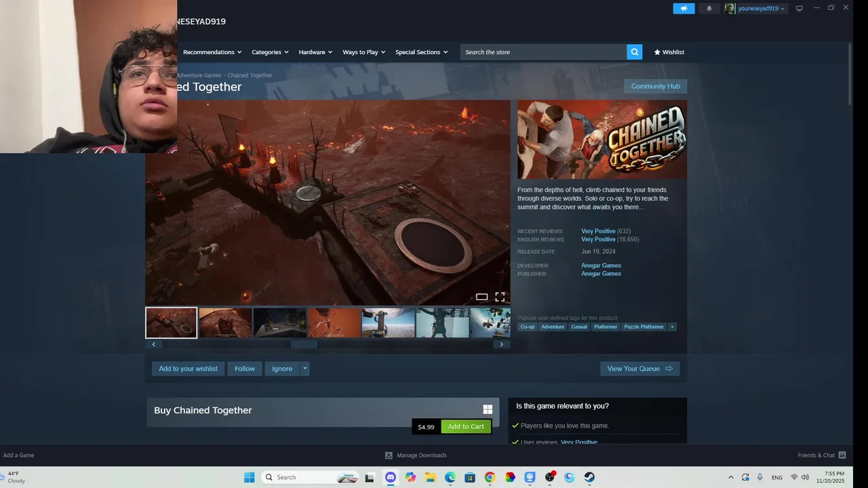
Task: Click in the Search the store field
Action: 543,52
